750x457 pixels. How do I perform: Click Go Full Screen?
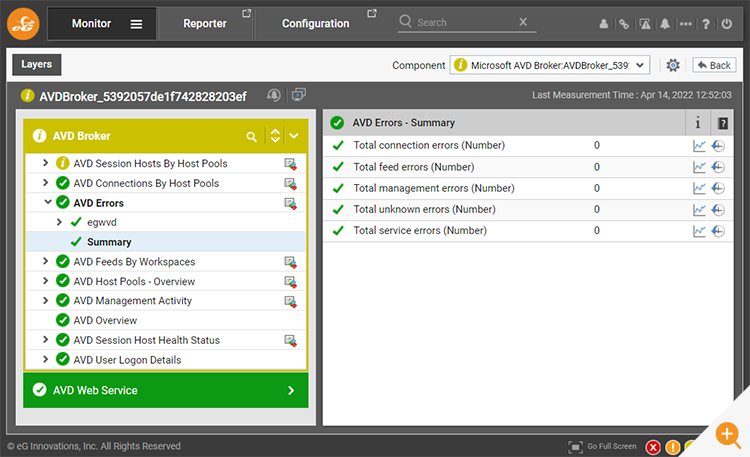[603, 447]
